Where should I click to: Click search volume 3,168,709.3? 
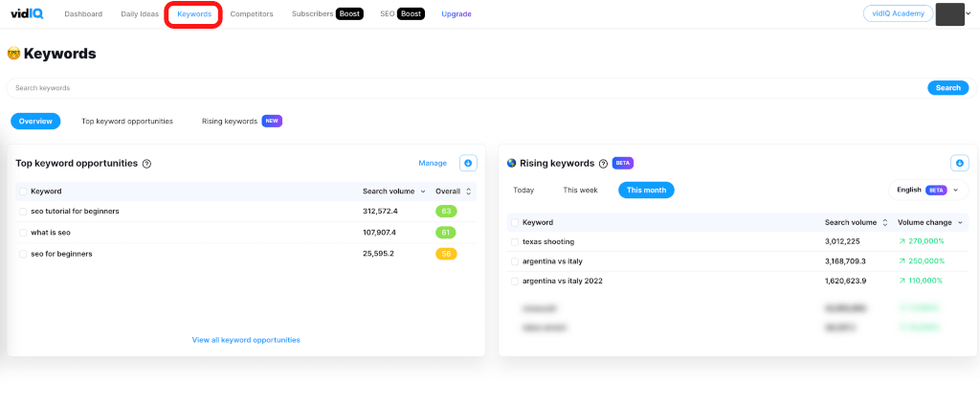(846, 261)
